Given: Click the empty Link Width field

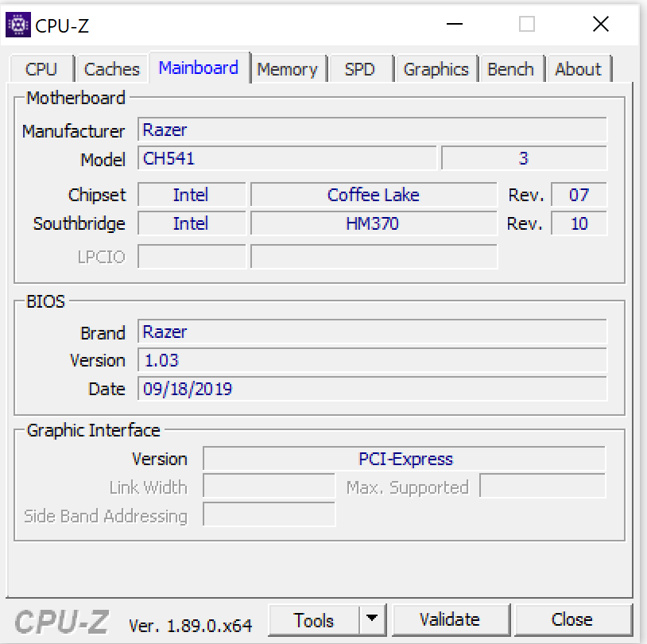Looking at the screenshot, I should tap(269, 486).
